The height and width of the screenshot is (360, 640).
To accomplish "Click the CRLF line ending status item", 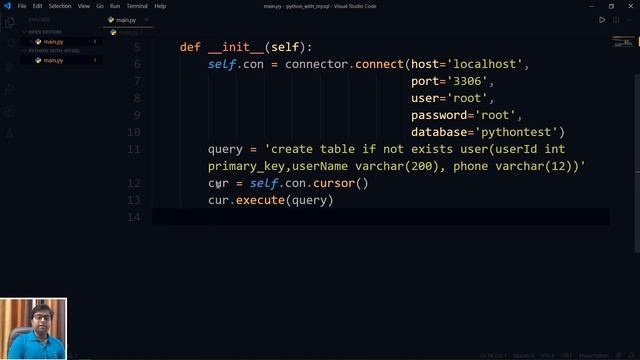I will point(566,356).
